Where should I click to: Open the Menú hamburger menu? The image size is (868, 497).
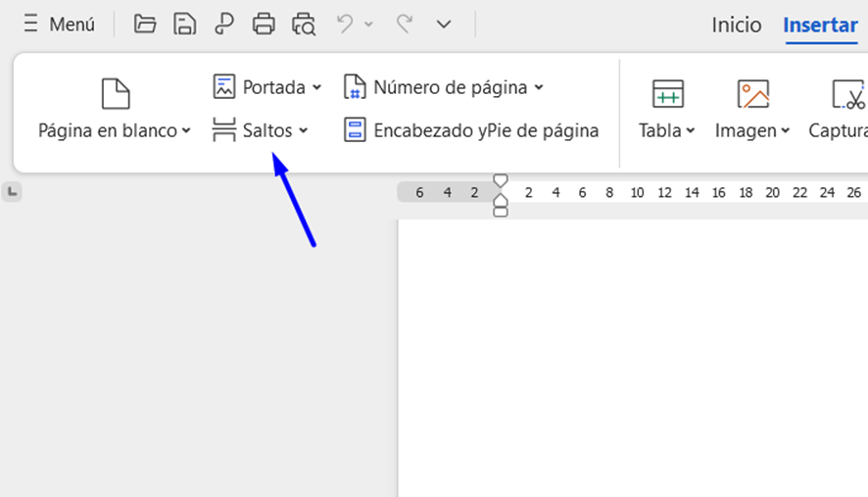(58, 25)
